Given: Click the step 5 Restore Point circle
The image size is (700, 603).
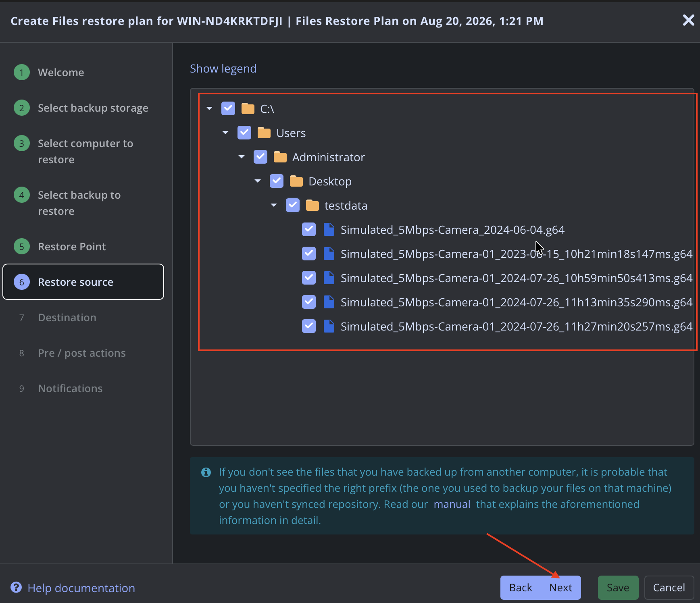Looking at the screenshot, I should click(22, 246).
